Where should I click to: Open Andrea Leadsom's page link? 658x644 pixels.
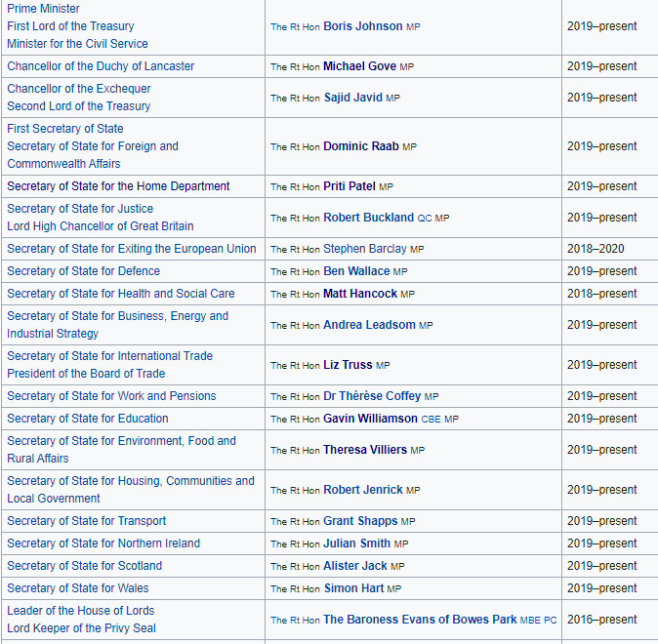369,325
